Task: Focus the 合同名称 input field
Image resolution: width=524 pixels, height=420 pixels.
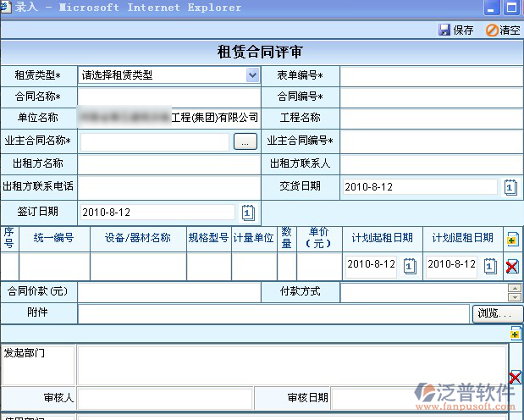Action: (x=168, y=97)
